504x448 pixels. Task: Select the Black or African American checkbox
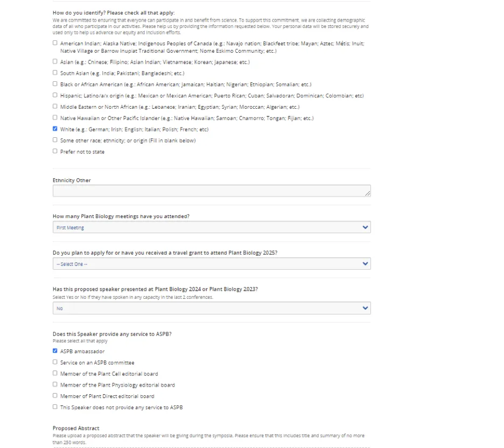(55, 84)
